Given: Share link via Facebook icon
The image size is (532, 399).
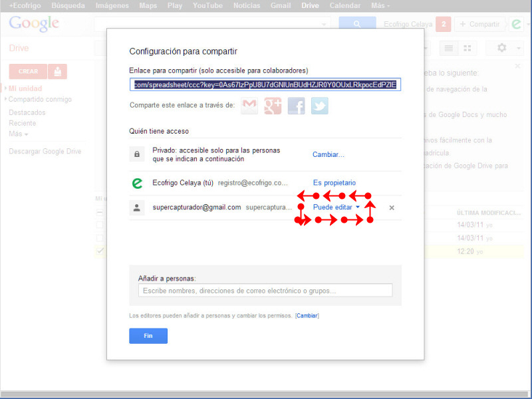Looking at the screenshot, I should (x=296, y=106).
